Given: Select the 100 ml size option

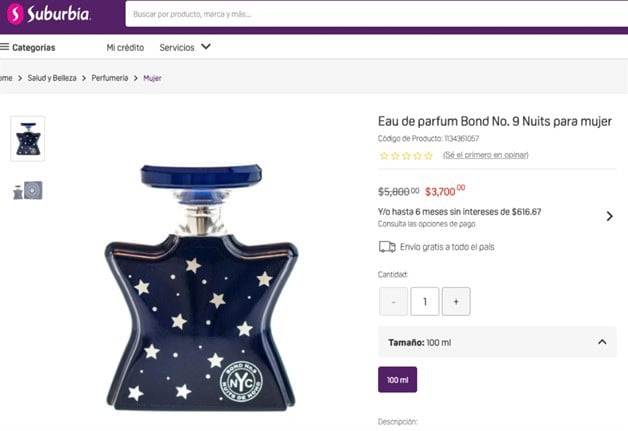Looking at the screenshot, I should (x=397, y=380).
